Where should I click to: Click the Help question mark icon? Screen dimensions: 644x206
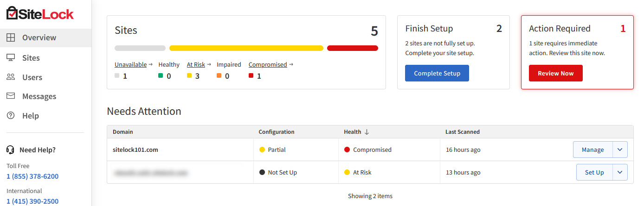11,116
